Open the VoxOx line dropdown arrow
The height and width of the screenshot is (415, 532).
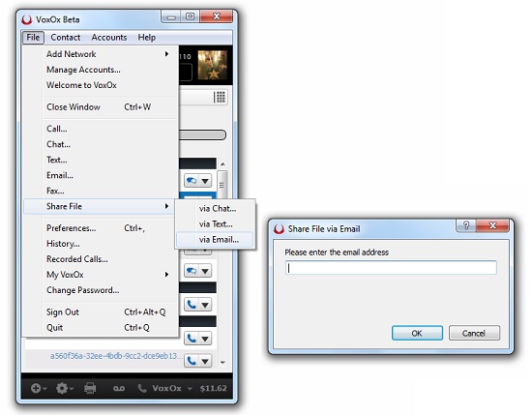(190, 389)
